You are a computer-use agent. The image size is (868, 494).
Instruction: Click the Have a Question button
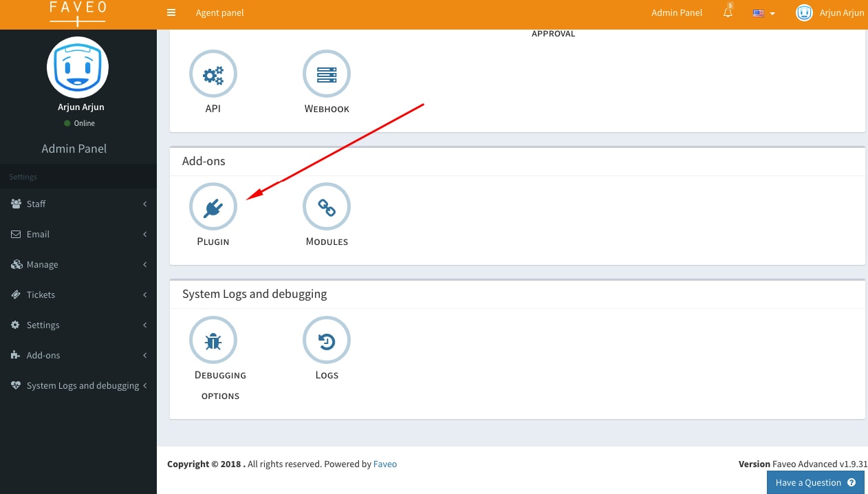click(815, 482)
